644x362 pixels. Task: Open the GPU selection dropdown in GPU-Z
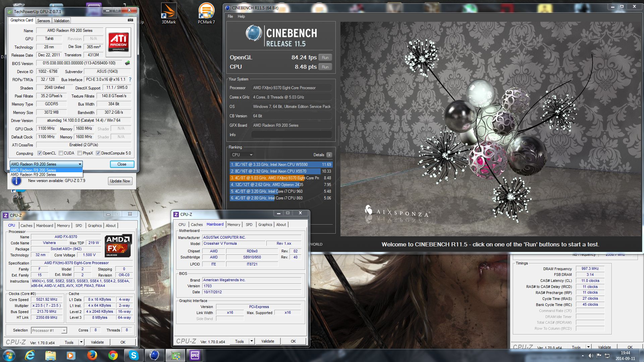click(46, 164)
